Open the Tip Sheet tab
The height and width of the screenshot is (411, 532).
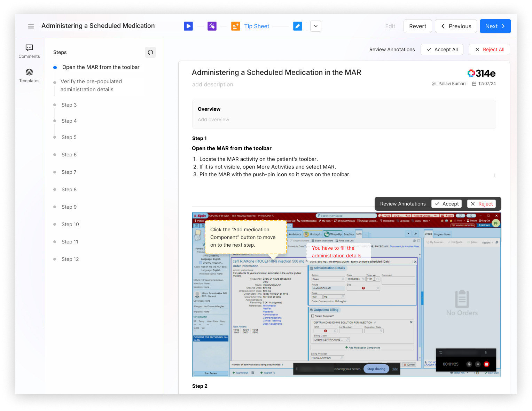pos(257,26)
